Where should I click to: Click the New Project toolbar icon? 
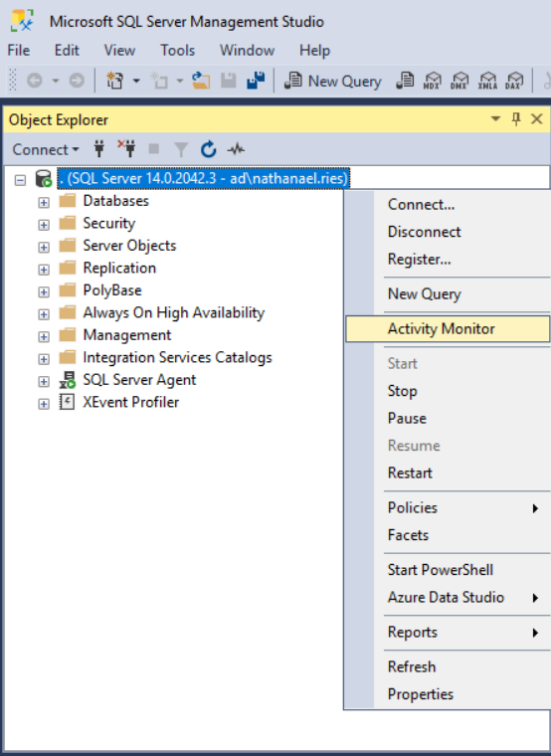coord(114,81)
